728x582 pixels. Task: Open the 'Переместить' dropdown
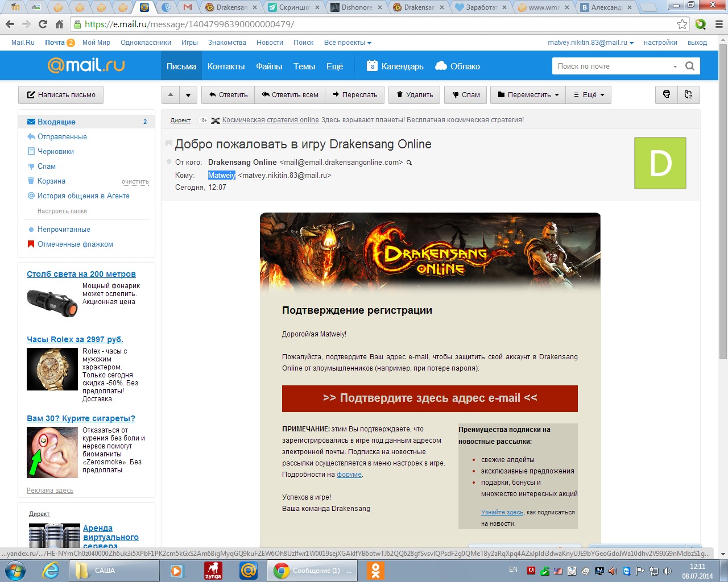tap(528, 95)
